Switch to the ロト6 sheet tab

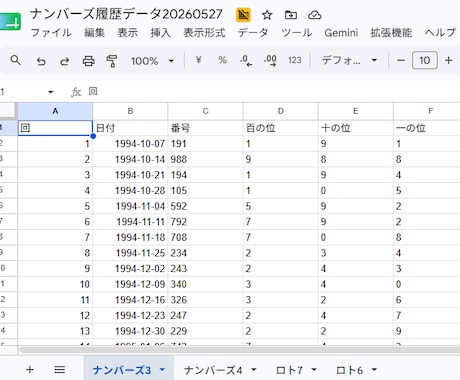[349, 370]
